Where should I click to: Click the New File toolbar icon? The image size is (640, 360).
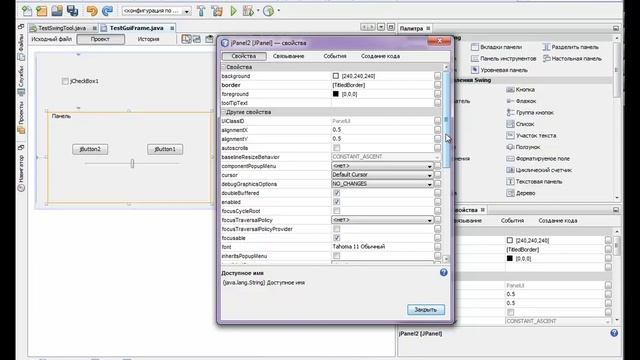27,11
